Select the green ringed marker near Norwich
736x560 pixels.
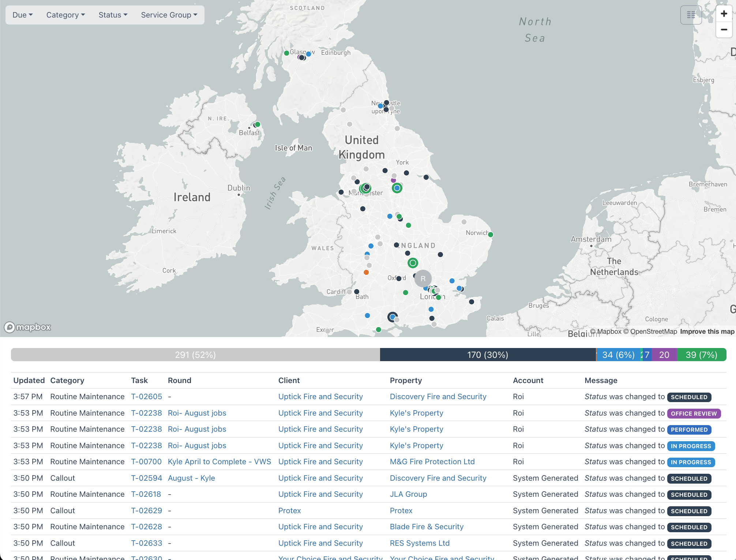[x=491, y=235]
